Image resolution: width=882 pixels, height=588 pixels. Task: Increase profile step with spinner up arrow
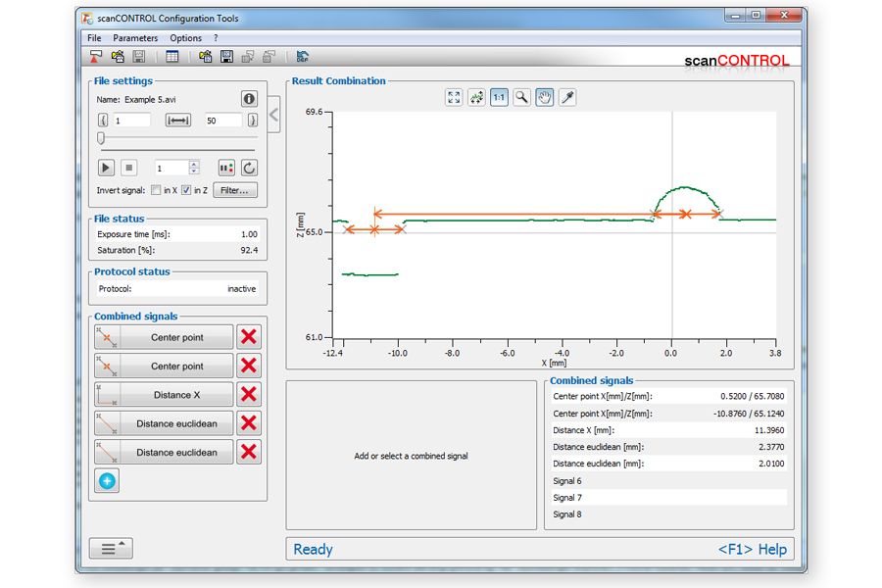coord(194,165)
